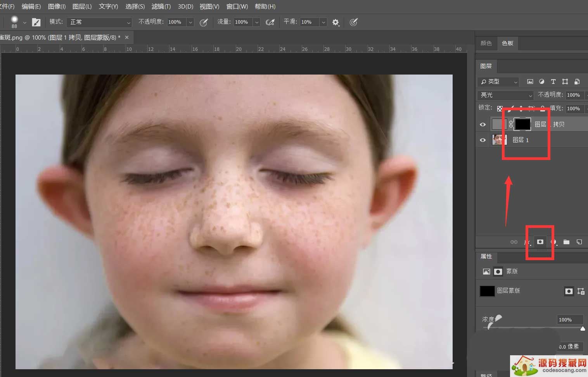The height and width of the screenshot is (377, 588).
Task: Open the blend mode dropdown showing 亮光
Action: (x=505, y=95)
